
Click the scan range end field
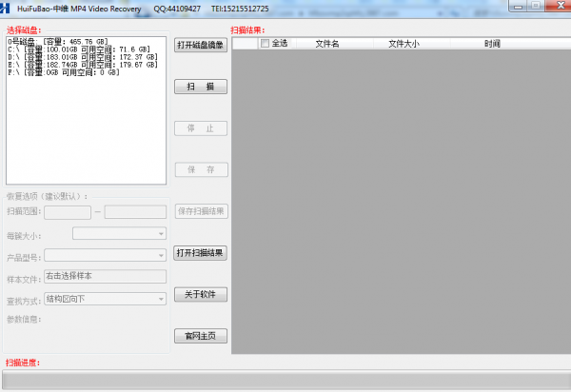pos(135,212)
